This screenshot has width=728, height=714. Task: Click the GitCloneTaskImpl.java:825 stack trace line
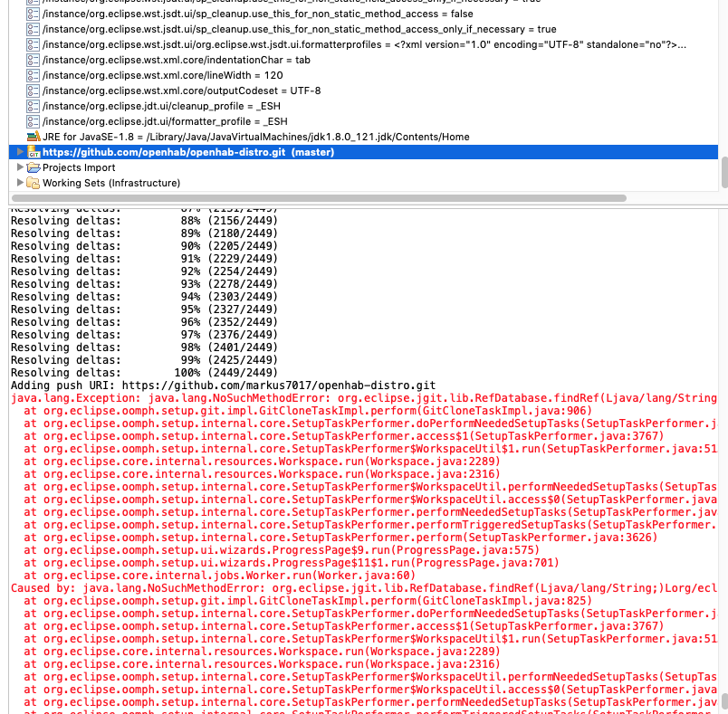(308, 601)
